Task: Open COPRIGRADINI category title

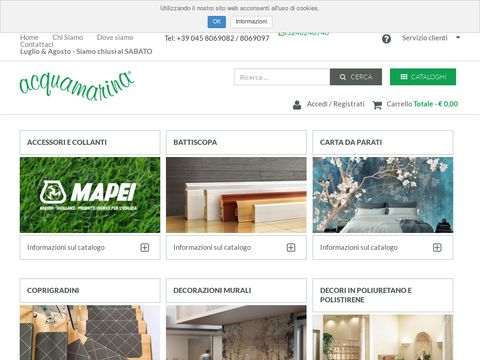Action: [x=53, y=290]
